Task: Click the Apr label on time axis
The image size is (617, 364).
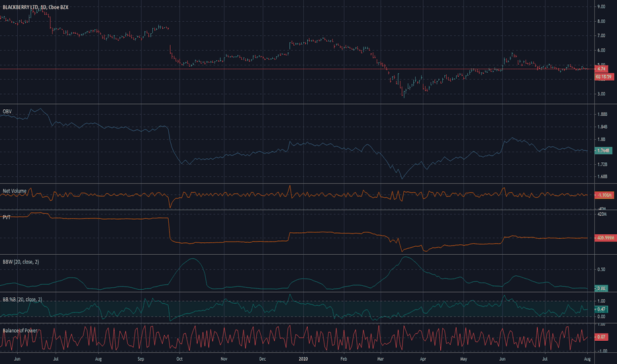Action: pos(423,359)
